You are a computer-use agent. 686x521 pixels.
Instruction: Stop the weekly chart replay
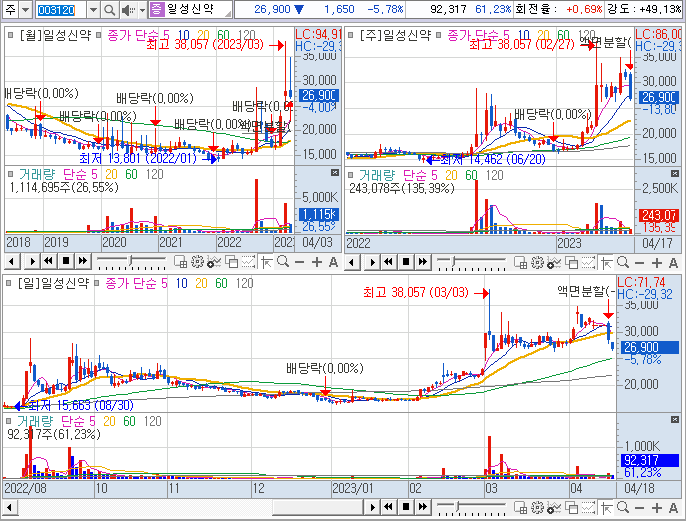[x=406, y=262]
